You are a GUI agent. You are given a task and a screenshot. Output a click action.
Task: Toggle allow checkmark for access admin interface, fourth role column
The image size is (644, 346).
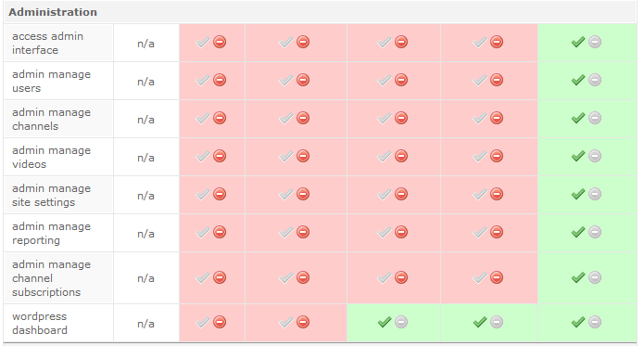[480, 42]
